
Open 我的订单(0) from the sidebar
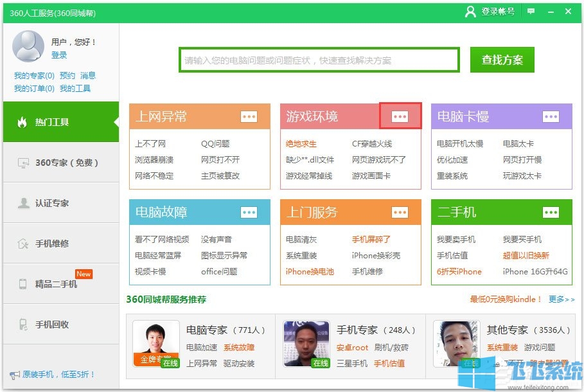tap(33, 87)
